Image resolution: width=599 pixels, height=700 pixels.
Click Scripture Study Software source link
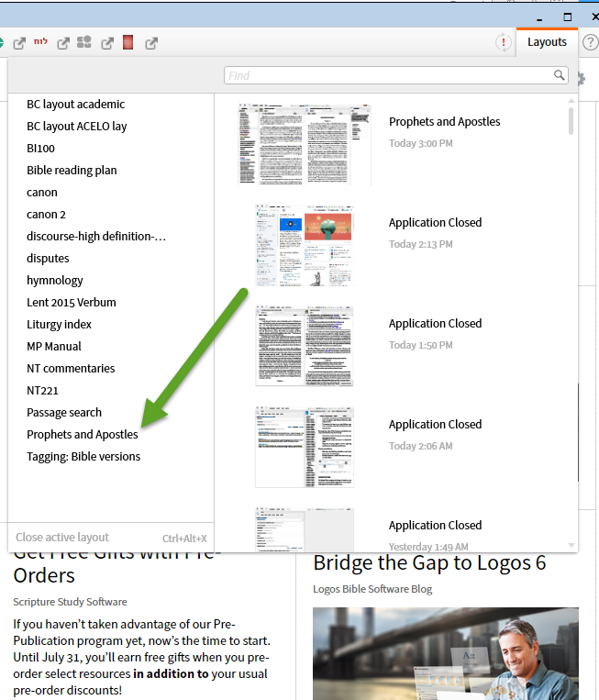pos(70,602)
